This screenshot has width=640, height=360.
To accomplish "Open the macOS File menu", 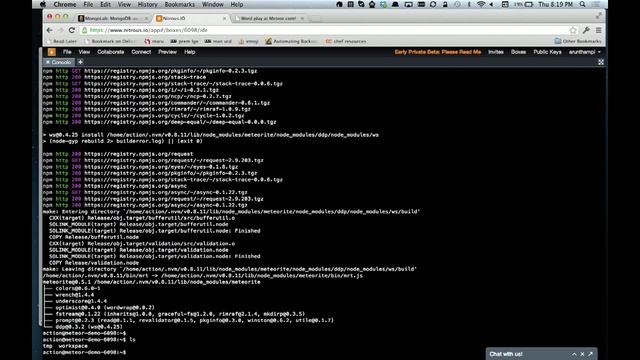I will pos(88,4).
